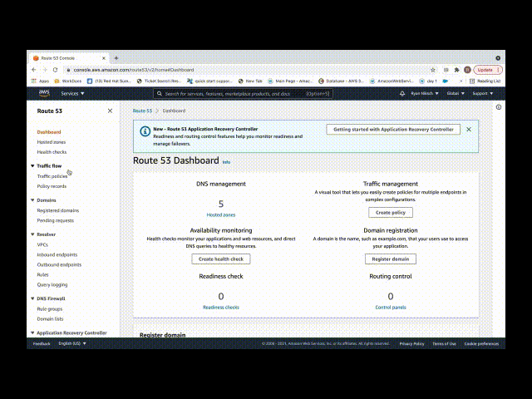Open the info panel icon at right edge

click(x=499, y=107)
